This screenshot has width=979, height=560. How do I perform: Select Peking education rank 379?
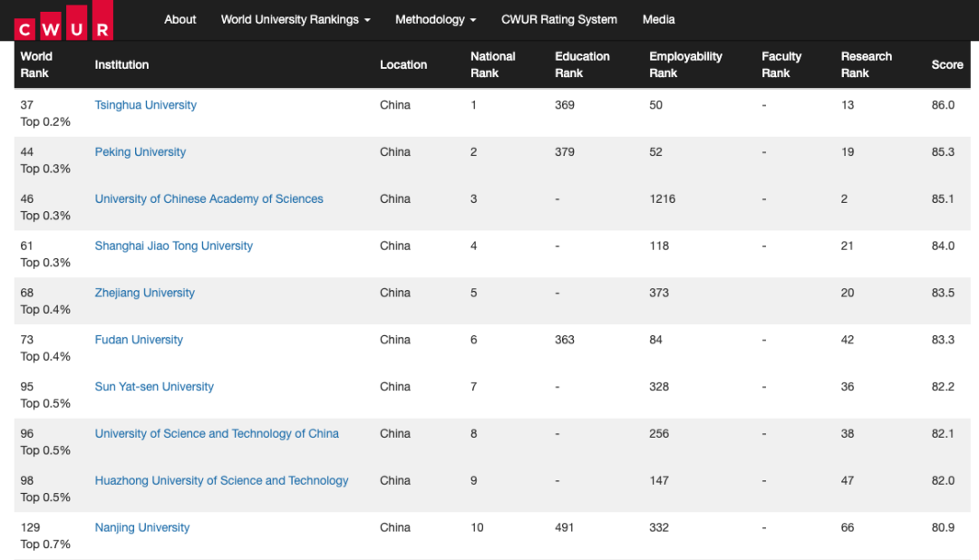(565, 151)
